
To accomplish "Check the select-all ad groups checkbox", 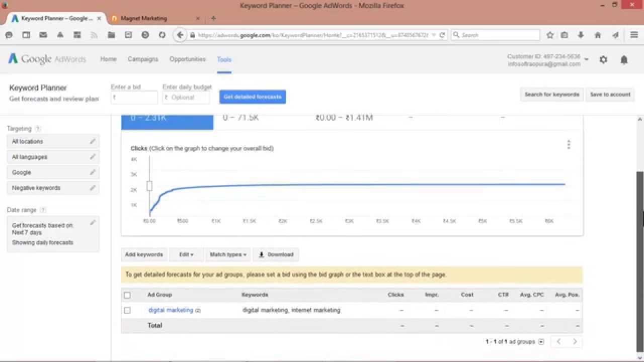I will tap(127, 295).
